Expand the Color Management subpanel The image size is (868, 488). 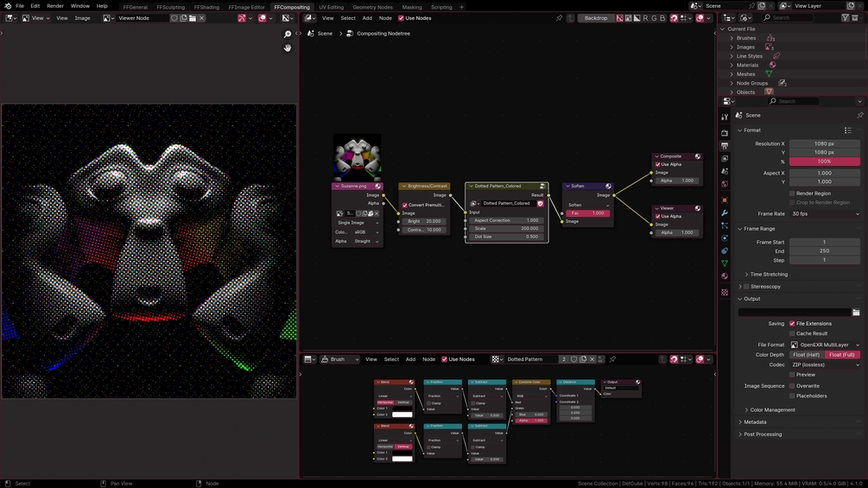point(746,410)
